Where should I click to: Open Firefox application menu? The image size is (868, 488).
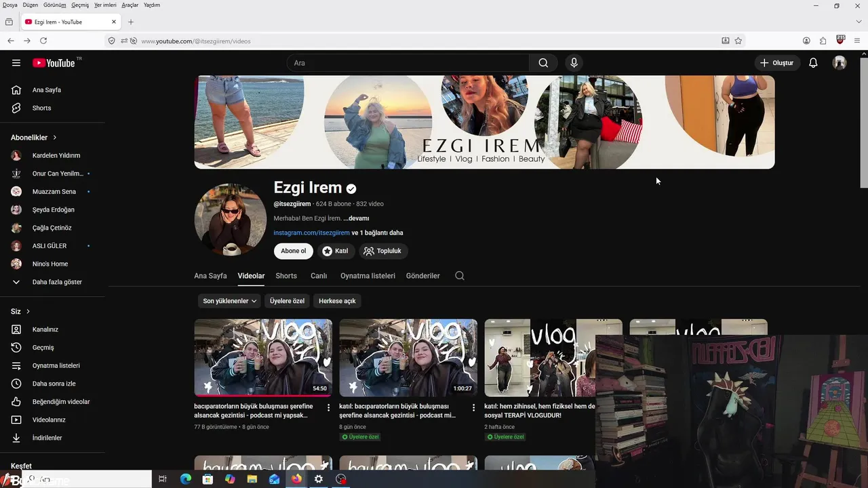click(857, 41)
